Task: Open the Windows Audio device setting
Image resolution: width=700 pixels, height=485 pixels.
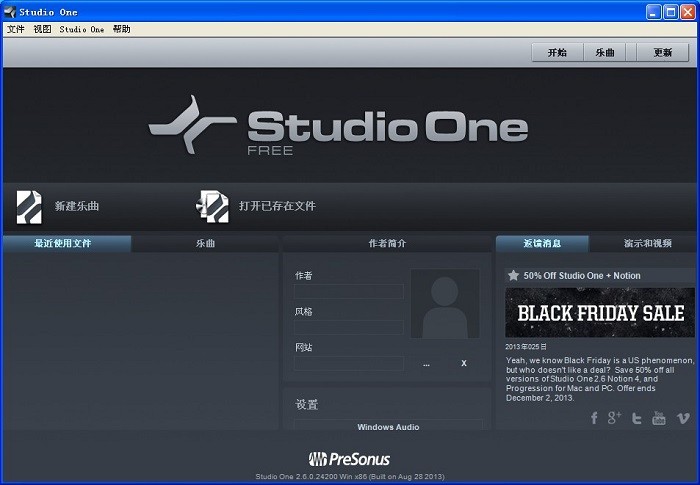Action: point(388,426)
